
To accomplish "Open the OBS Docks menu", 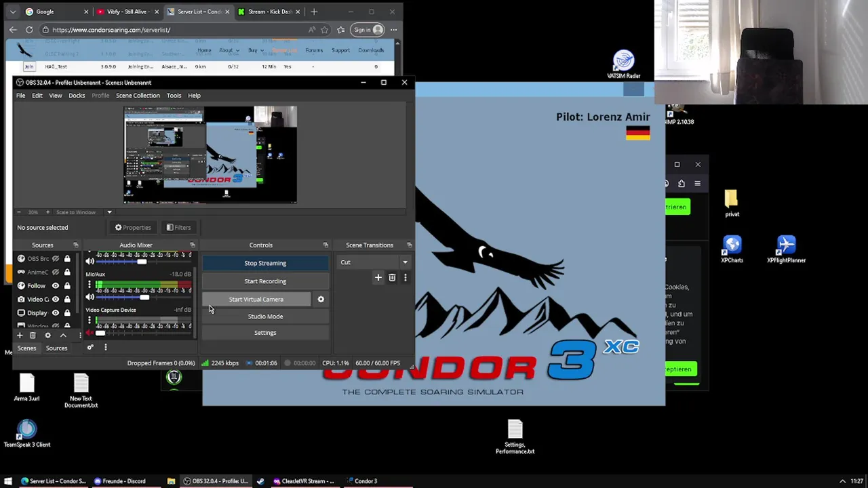I will 77,96.
